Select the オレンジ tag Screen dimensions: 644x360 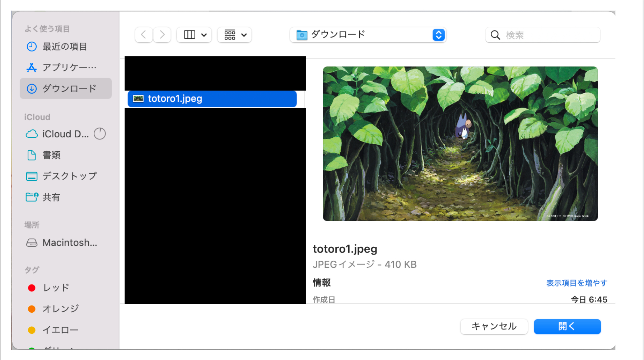tap(66, 309)
